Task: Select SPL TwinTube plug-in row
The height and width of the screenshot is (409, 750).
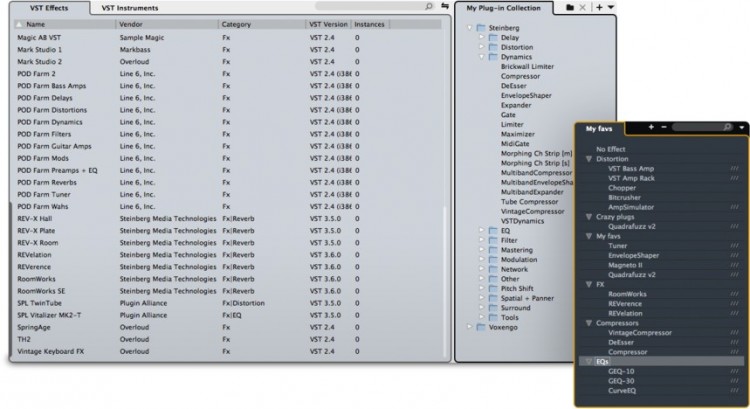Action: point(229,303)
